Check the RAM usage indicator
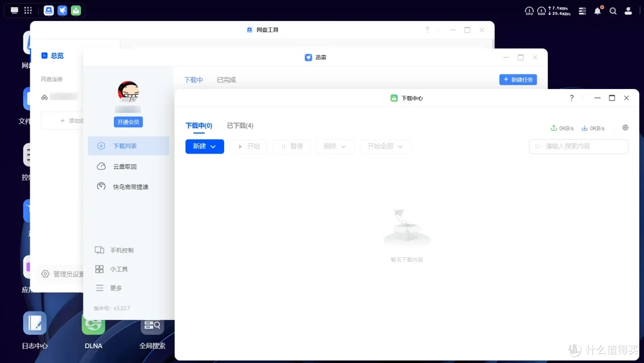The height and width of the screenshot is (363, 644). [x=541, y=11]
